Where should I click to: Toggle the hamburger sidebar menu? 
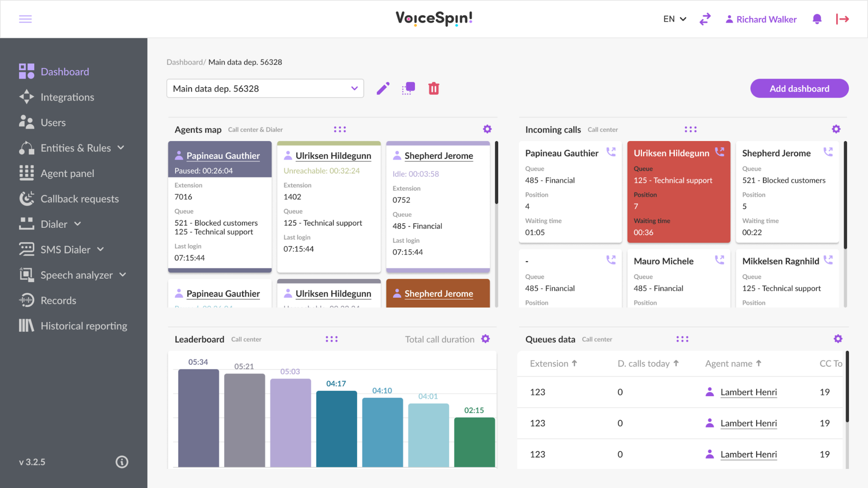[x=25, y=19]
